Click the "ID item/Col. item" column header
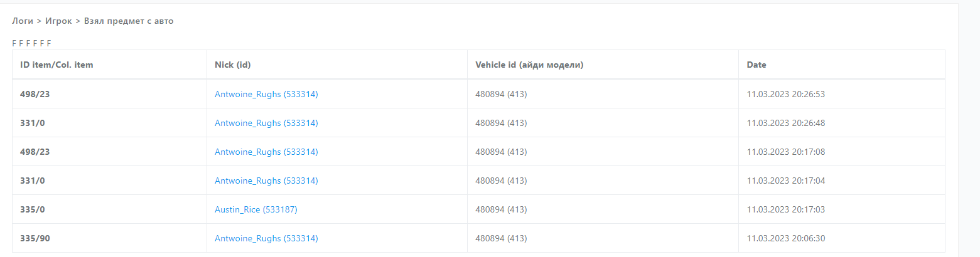Screen dimensions: 980x257 (x=57, y=65)
